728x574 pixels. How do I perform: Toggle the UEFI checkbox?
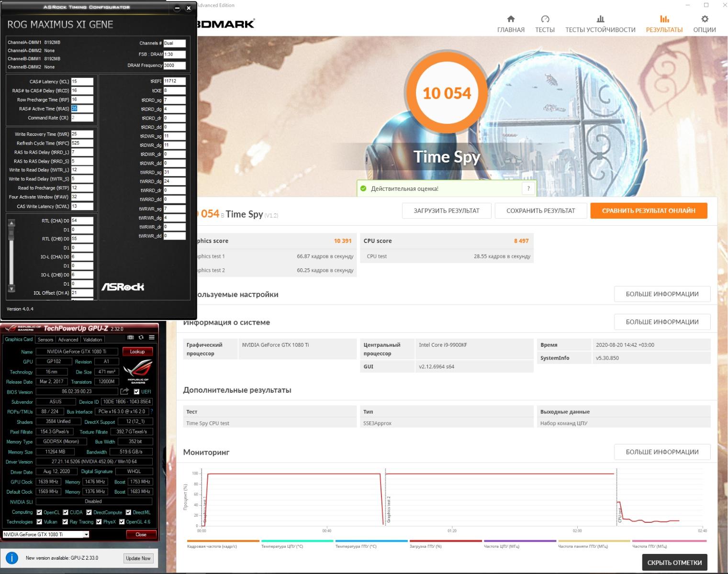click(136, 392)
